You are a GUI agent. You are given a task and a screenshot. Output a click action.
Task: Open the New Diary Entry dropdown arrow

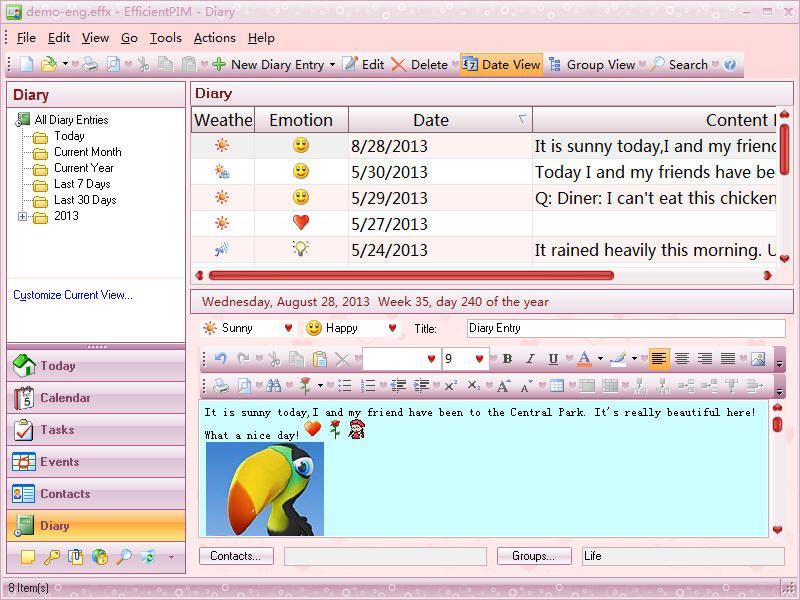pos(332,65)
